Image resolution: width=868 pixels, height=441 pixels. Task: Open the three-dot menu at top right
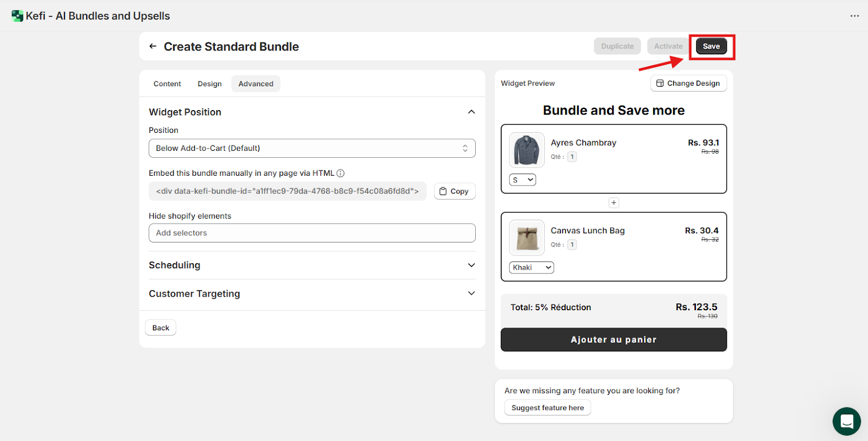854,16
